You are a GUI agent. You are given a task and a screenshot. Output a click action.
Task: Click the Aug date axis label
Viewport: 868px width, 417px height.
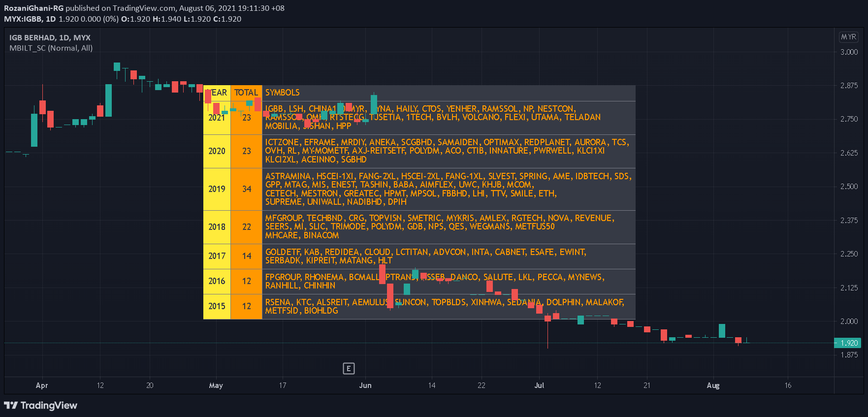coord(713,385)
